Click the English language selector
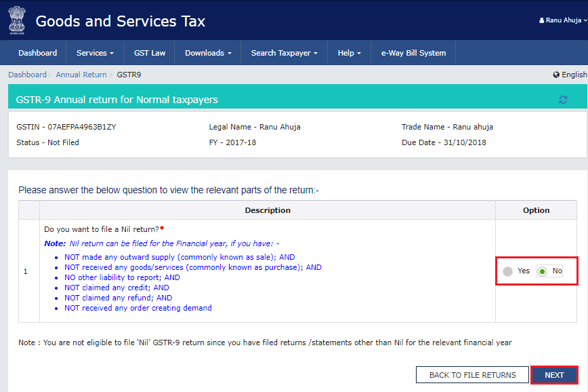The height and width of the screenshot is (392, 588). tap(570, 75)
